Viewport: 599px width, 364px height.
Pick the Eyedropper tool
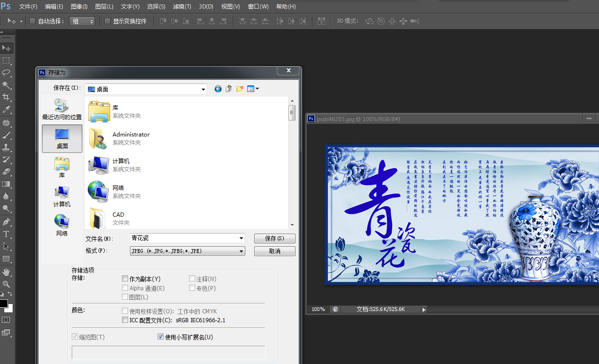point(7,109)
